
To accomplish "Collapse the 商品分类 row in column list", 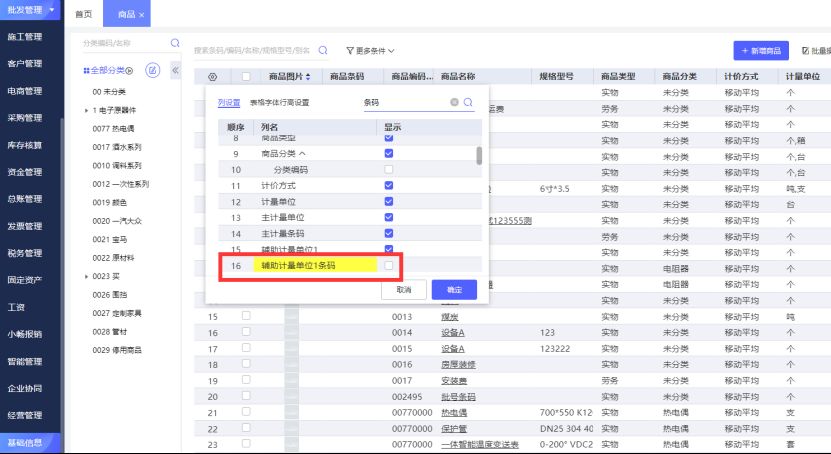I will [x=302, y=154].
